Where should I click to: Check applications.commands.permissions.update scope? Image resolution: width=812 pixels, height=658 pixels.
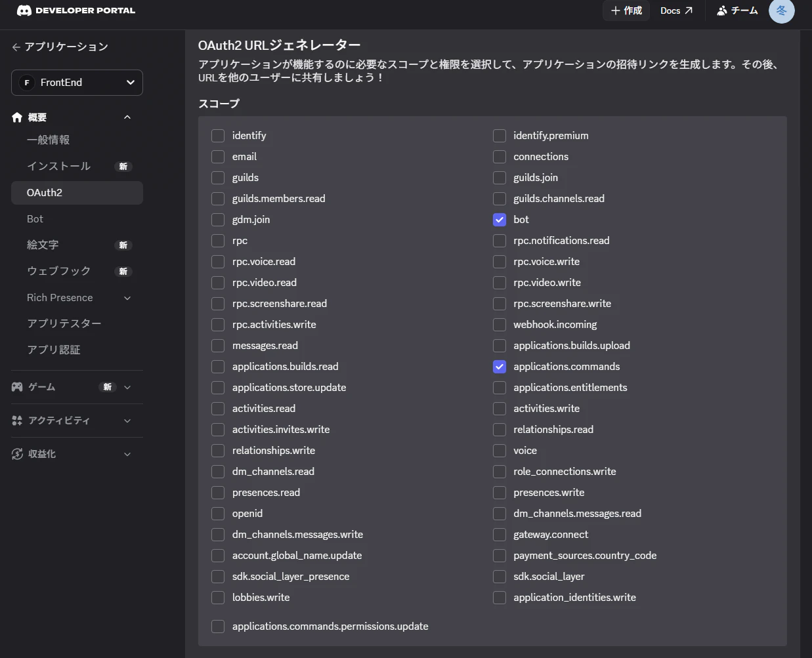pyautogui.click(x=218, y=627)
